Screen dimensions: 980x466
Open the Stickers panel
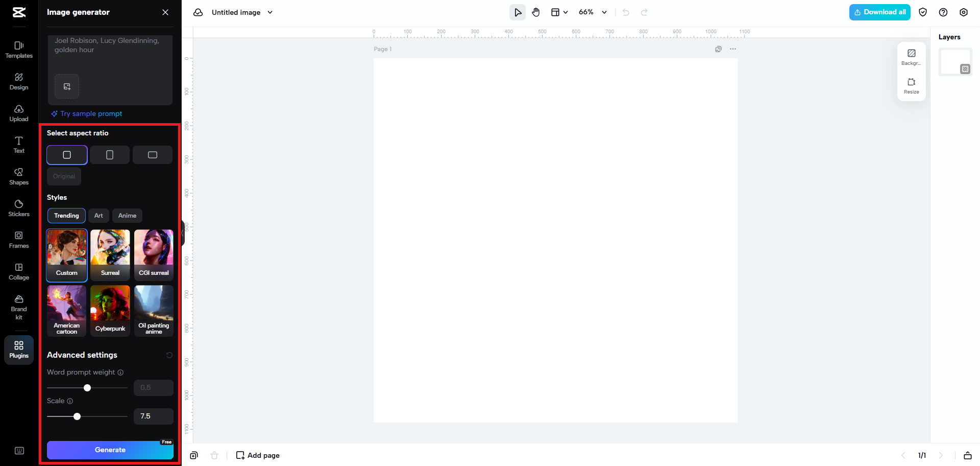pyautogui.click(x=18, y=208)
